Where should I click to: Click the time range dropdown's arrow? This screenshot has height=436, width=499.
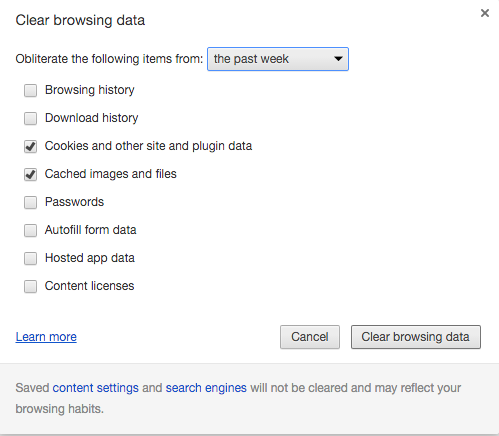point(338,59)
